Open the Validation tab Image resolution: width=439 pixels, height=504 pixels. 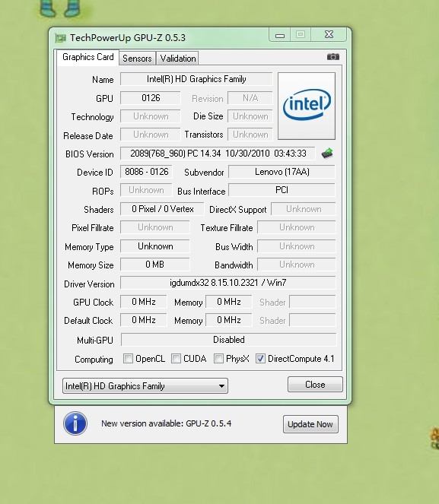click(178, 59)
